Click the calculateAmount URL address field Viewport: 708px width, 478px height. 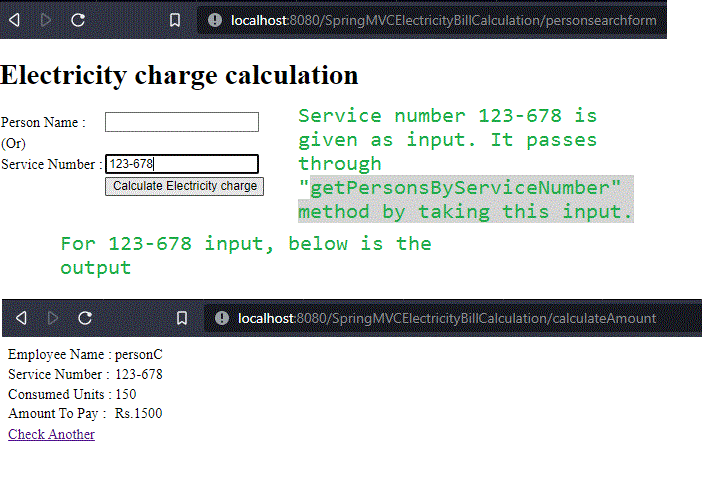pos(453,318)
